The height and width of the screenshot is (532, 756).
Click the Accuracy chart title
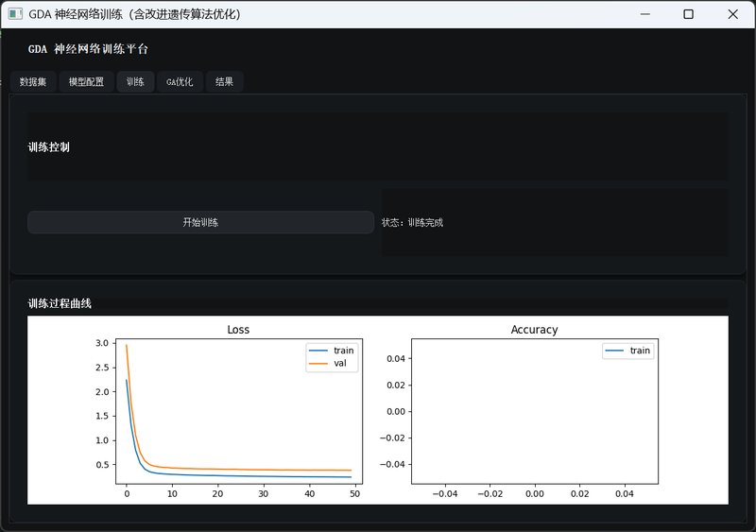534,330
